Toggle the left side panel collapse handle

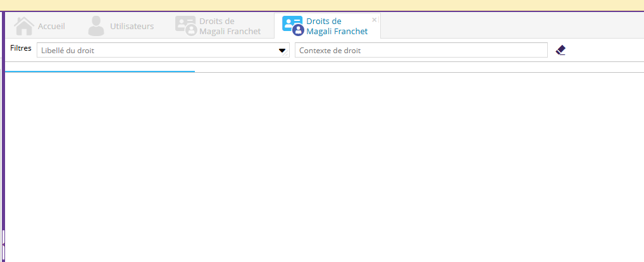[x=3, y=244]
